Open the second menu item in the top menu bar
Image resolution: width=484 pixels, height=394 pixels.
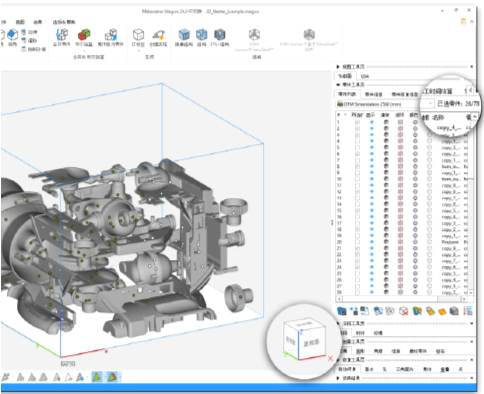tap(20, 22)
